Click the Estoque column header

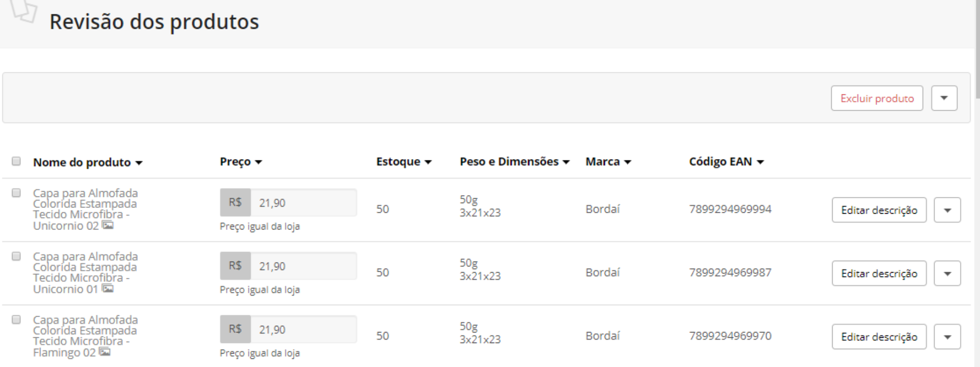tap(403, 162)
